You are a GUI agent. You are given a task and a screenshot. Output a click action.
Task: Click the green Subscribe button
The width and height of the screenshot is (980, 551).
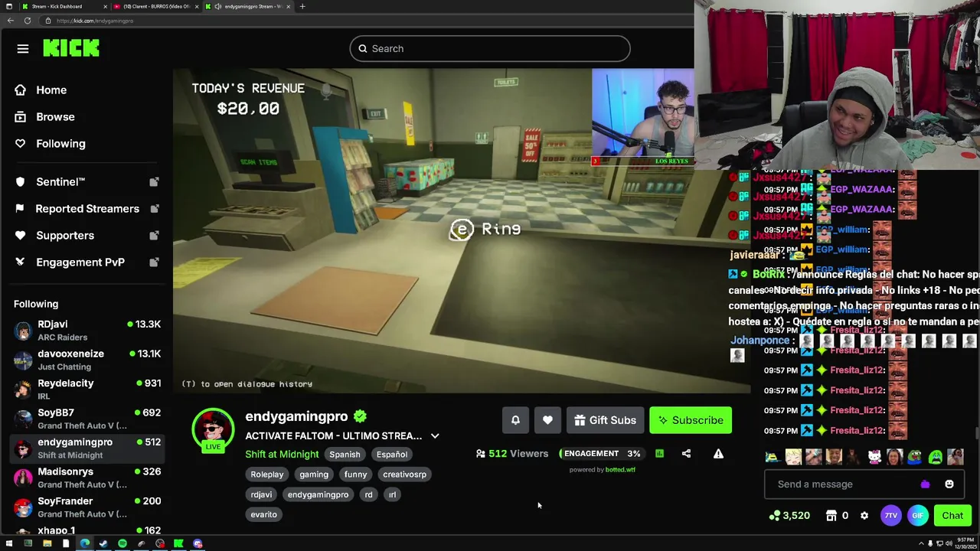[x=691, y=420]
